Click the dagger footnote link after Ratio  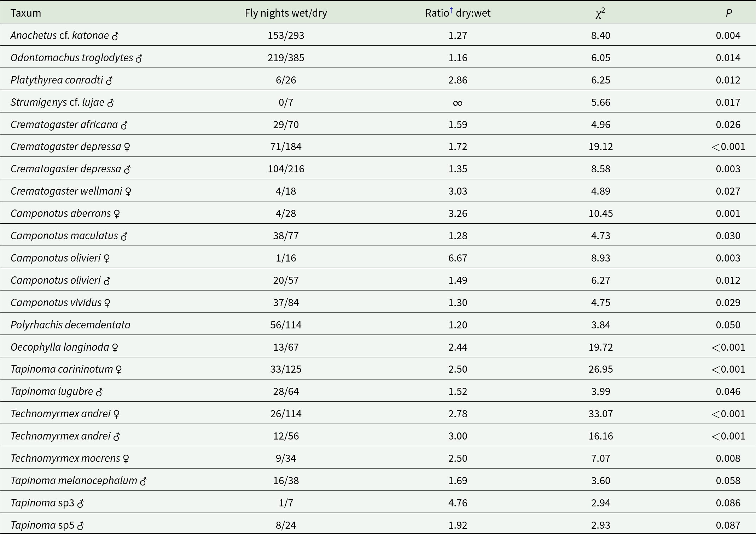[451, 10]
